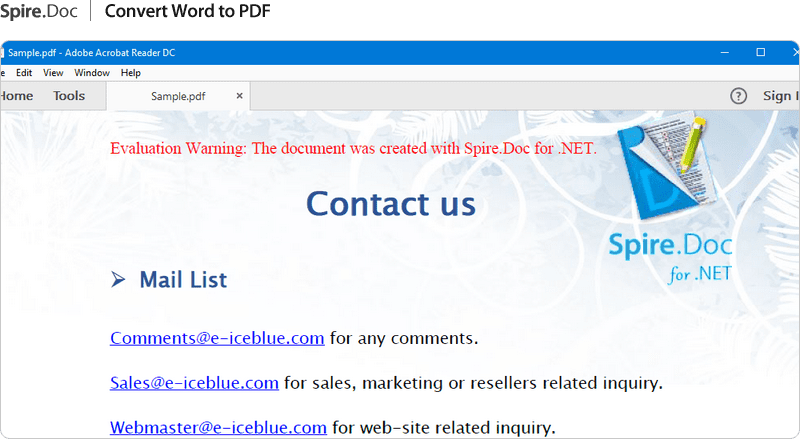Click the Contact us heading
This screenshot has height=440, width=800.
click(x=391, y=204)
